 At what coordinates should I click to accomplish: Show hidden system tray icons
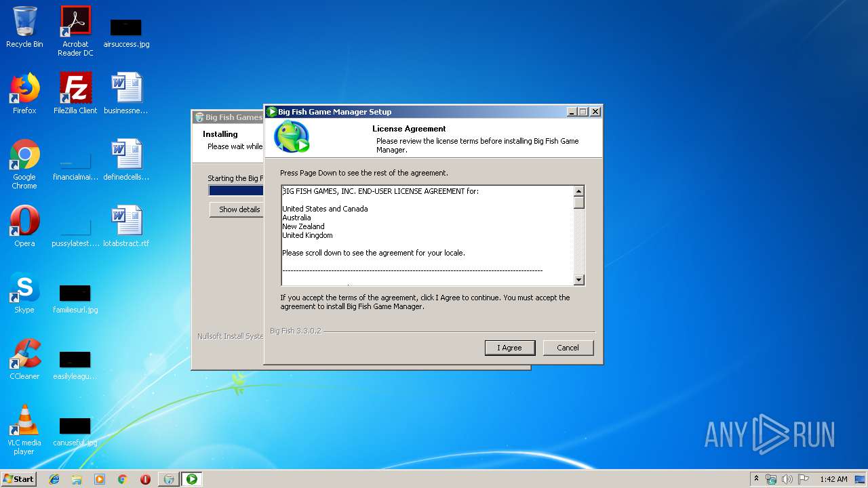click(x=757, y=479)
